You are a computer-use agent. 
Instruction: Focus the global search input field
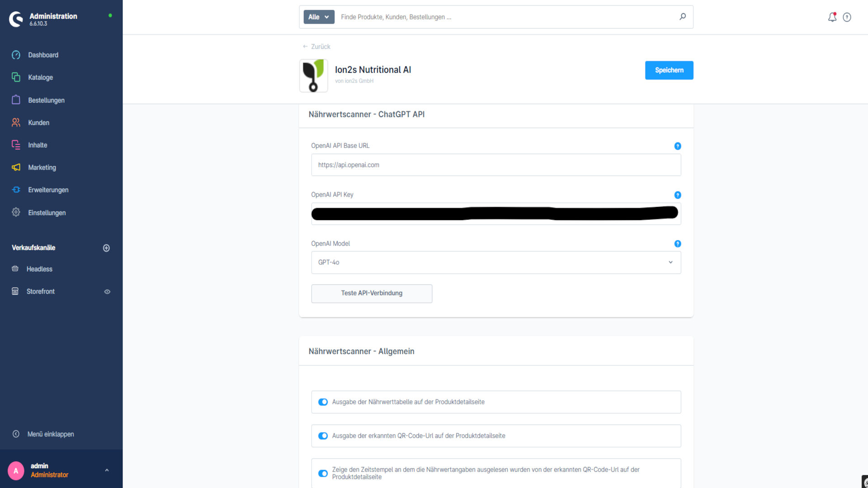[x=506, y=17]
